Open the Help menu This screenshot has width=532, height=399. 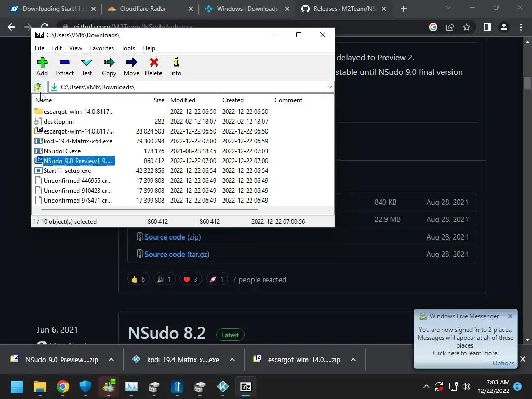tap(149, 48)
